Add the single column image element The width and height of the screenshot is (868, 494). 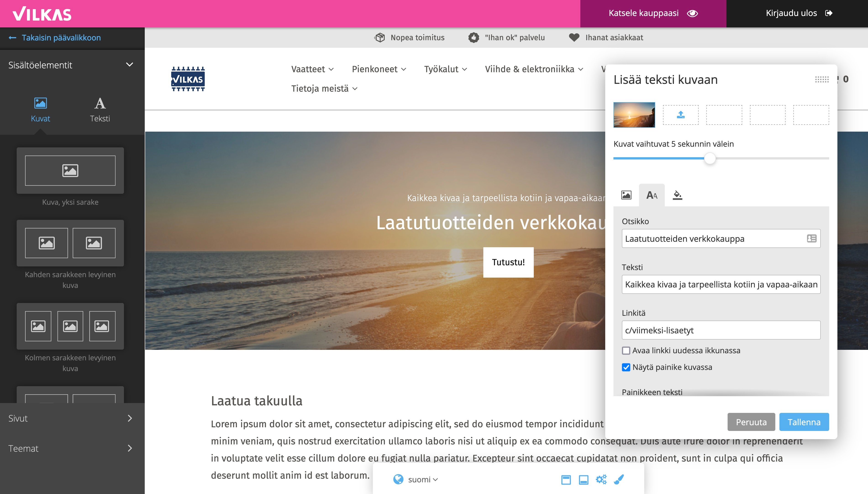click(x=70, y=170)
